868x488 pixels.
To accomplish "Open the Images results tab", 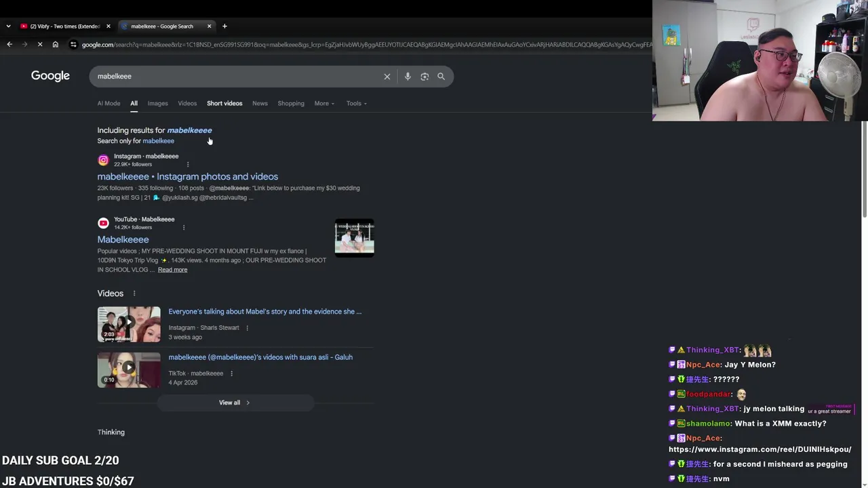I will [158, 104].
